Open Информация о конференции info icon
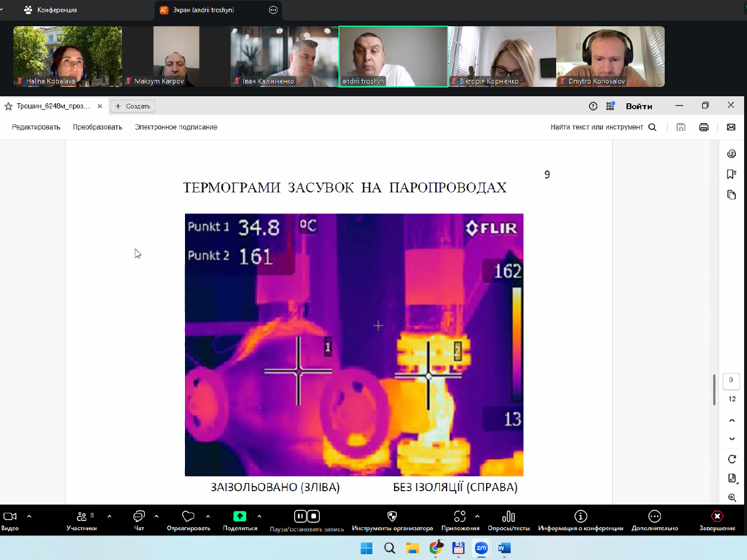Screen dimensions: 747x560 click(x=580, y=517)
